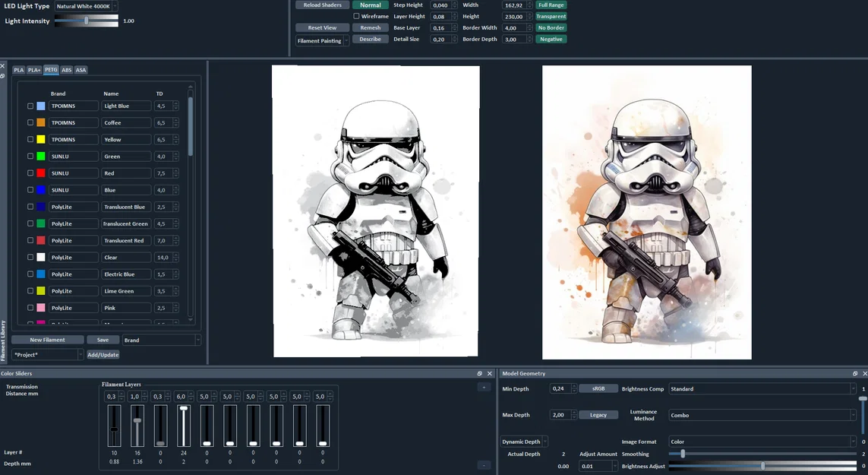Screen dimensions: 868x475
Task: Float the Model Geometry panel
Action: coord(855,374)
